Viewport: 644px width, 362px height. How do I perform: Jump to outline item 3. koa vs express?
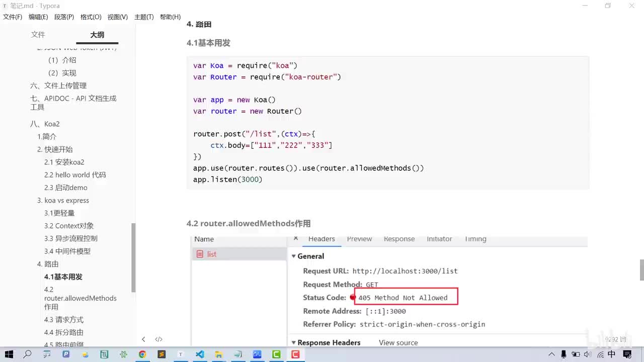click(63, 201)
